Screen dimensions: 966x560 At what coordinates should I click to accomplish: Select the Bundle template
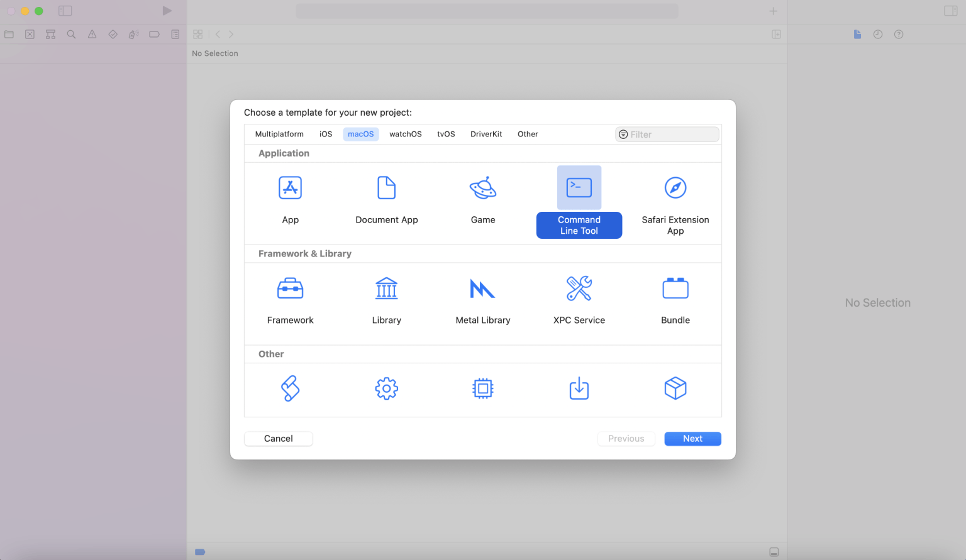click(675, 300)
